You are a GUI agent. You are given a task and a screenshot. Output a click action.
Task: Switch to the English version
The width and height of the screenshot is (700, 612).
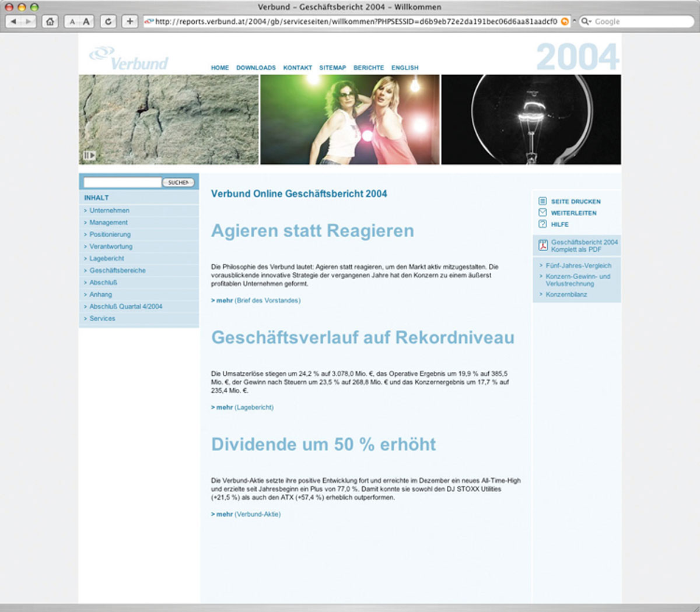click(x=404, y=68)
